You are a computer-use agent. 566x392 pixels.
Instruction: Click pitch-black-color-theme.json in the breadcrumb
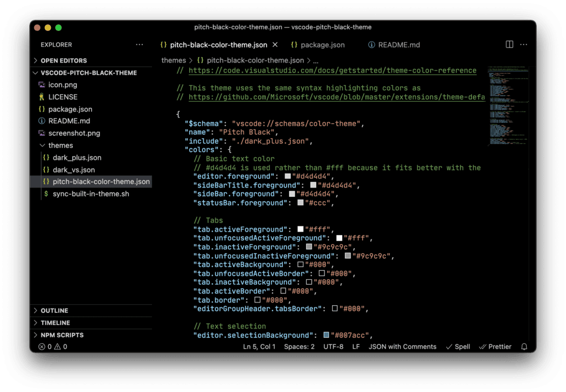(x=255, y=60)
